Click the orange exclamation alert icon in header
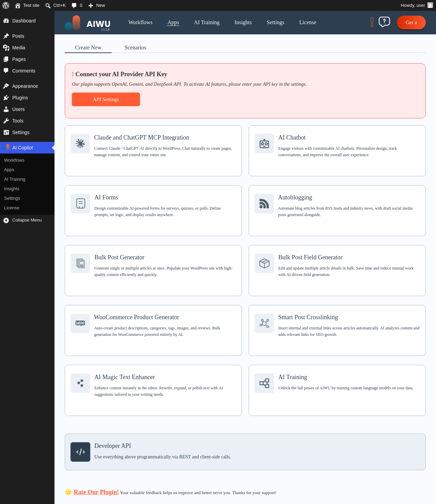This screenshot has width=436, height=504. pyautogui.click(x=372, y=22)
